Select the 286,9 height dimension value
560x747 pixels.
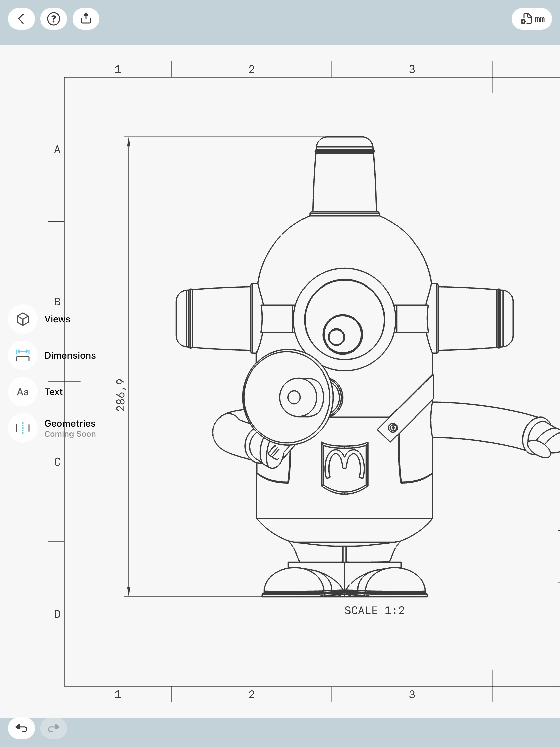click(x=121, y=395)
